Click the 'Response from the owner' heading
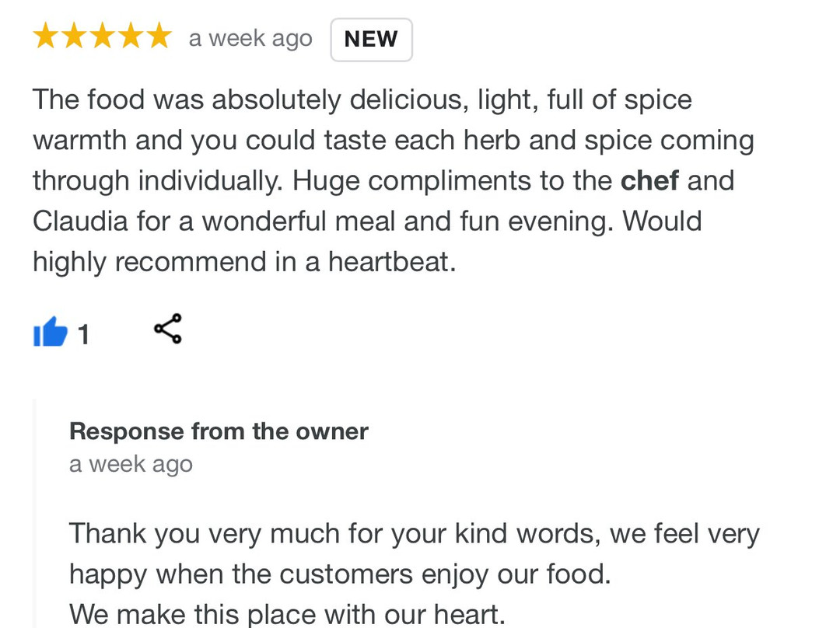 (x=219, y=431)
